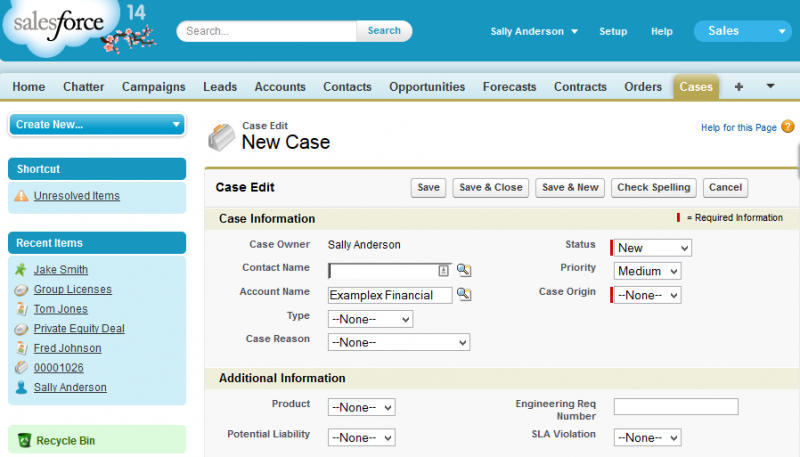Open the Forecasts tab
The image size is (800, 457).
(x=510, y=87)
